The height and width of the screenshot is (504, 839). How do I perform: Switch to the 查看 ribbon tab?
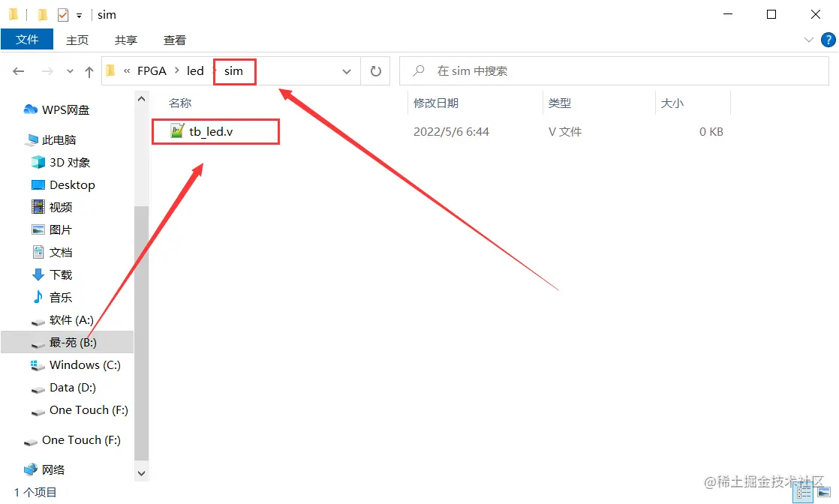tap(174, 40)
